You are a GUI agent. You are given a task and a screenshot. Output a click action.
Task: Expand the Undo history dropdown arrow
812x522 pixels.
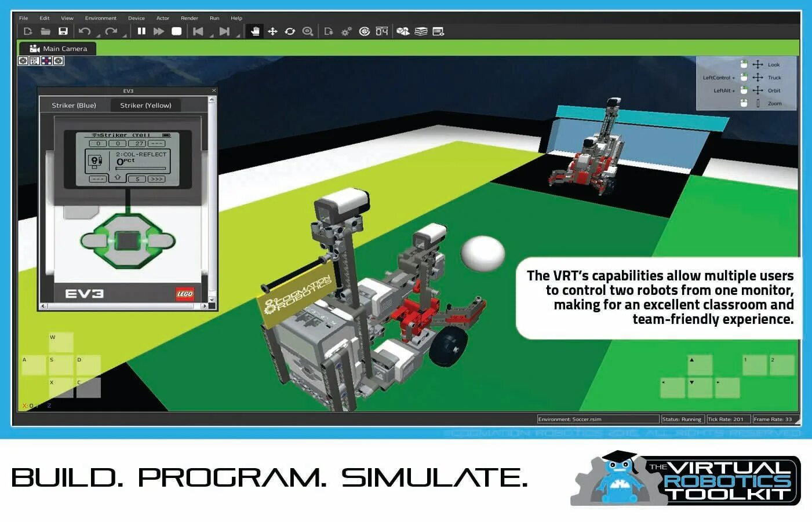click(x=98, y=36)
